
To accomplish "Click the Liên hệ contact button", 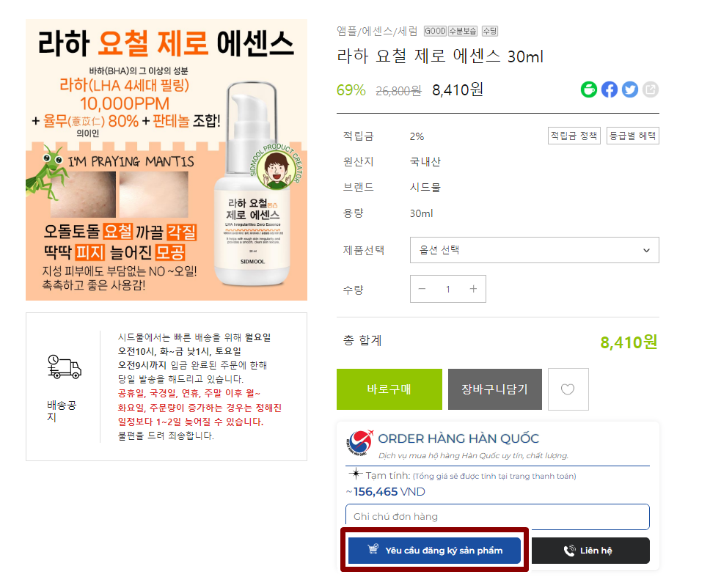I will (x=590, y=551).
